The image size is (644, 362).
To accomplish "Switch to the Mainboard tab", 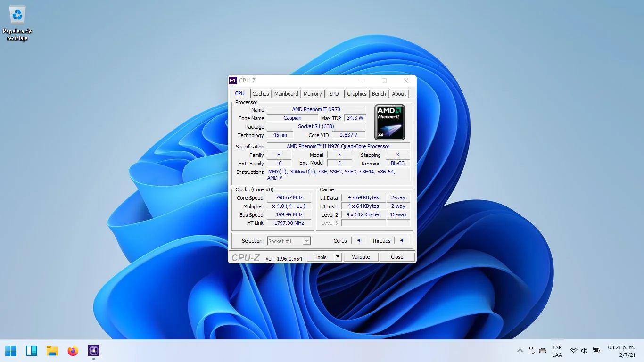I will click(x=286, y=94).
